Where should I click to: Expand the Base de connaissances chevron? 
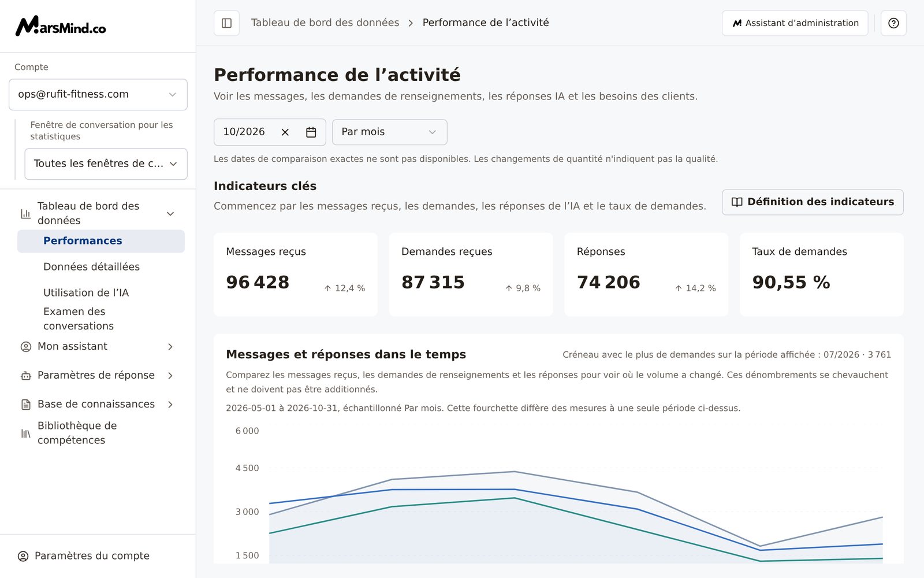coord(170,405)
